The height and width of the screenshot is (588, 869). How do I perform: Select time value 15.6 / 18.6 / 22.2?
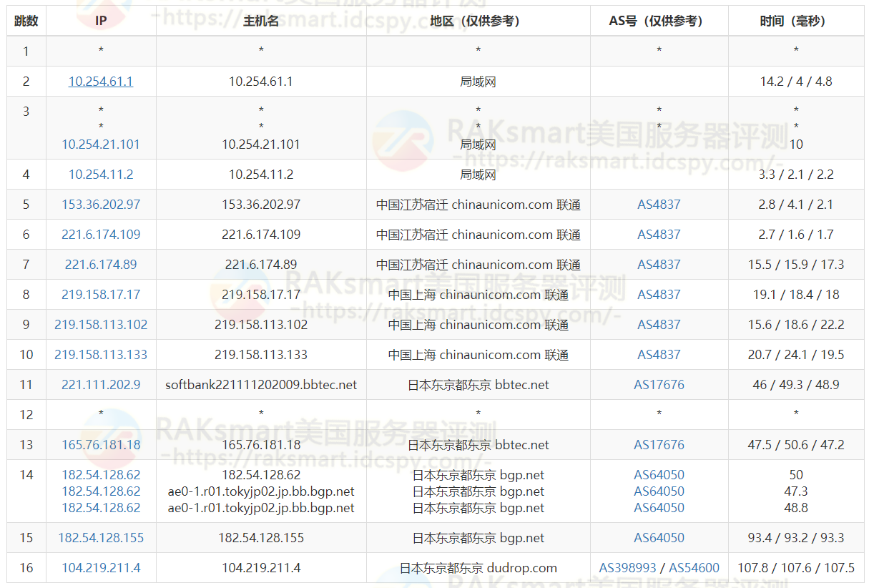pyautogui.click(x=796, y=325)
